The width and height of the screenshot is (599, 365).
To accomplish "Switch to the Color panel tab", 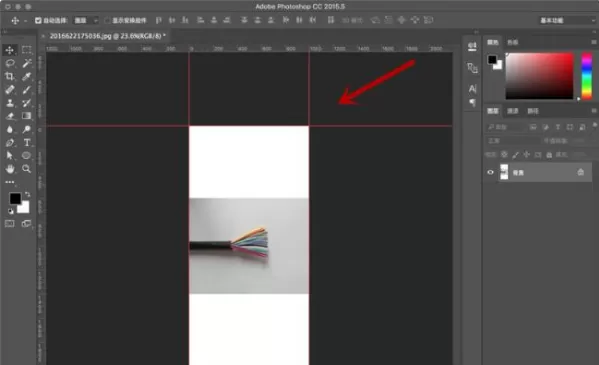I will click(492, 42).
